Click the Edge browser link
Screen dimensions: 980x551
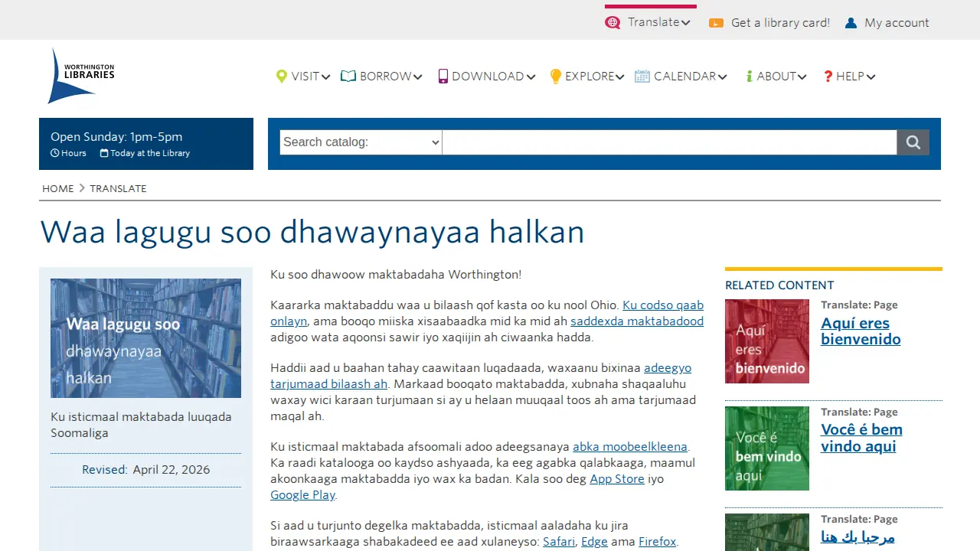point(594,542)
